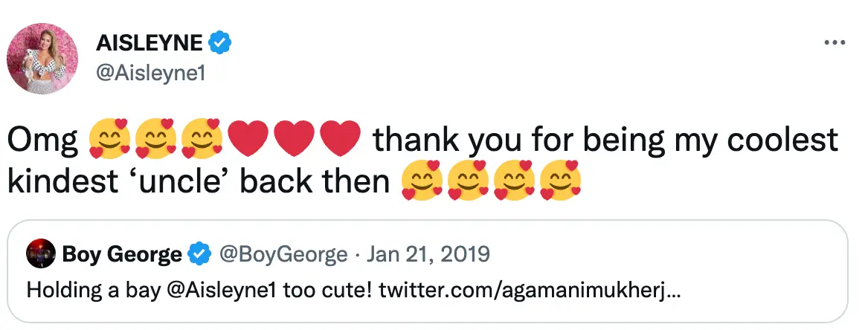This screenshot has height=330, width=868.
Task: Click the final smiling-hearts emoji ending the tweet
Action: click(560, 182)
